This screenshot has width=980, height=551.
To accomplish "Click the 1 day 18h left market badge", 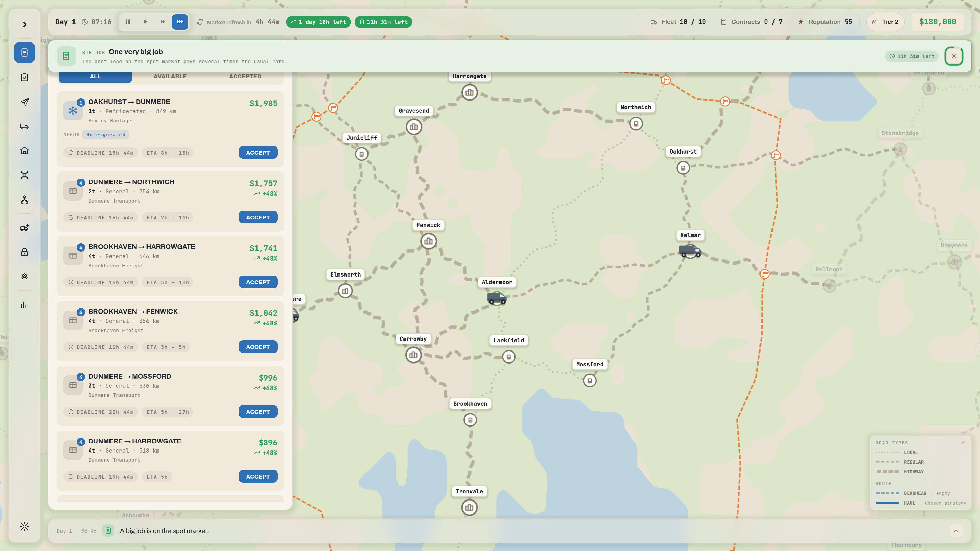I will coord(318,22).
